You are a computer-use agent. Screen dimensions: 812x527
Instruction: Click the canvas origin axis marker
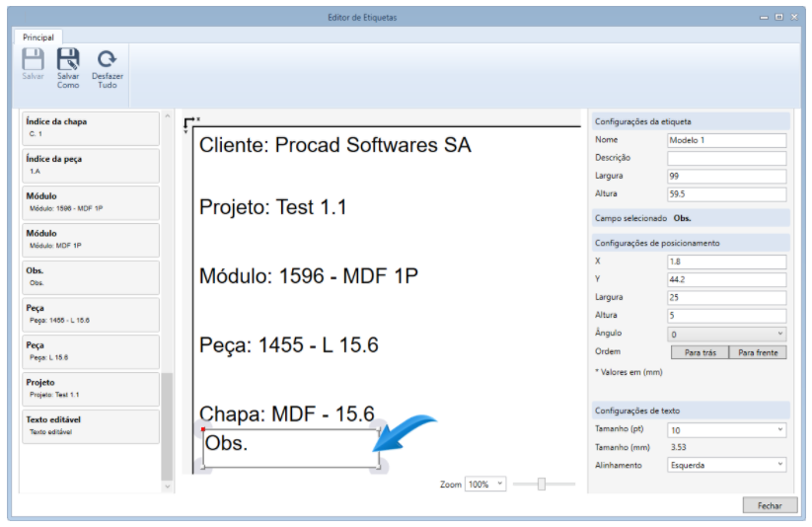(x=189, y=124)
